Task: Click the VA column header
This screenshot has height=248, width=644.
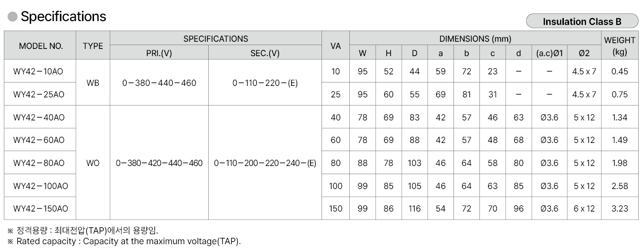Action: pyautogui.click(x=335, y=46)
